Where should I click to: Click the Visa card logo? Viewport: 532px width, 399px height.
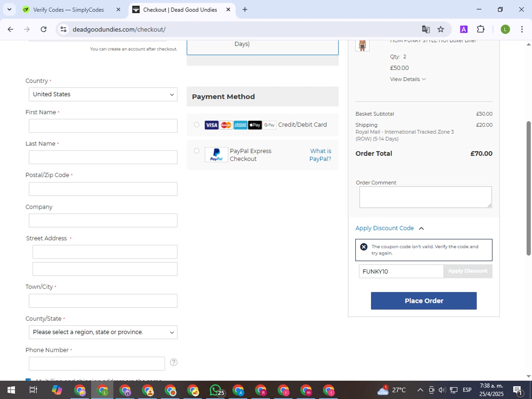pyautogui.click(x=211, y=125)
